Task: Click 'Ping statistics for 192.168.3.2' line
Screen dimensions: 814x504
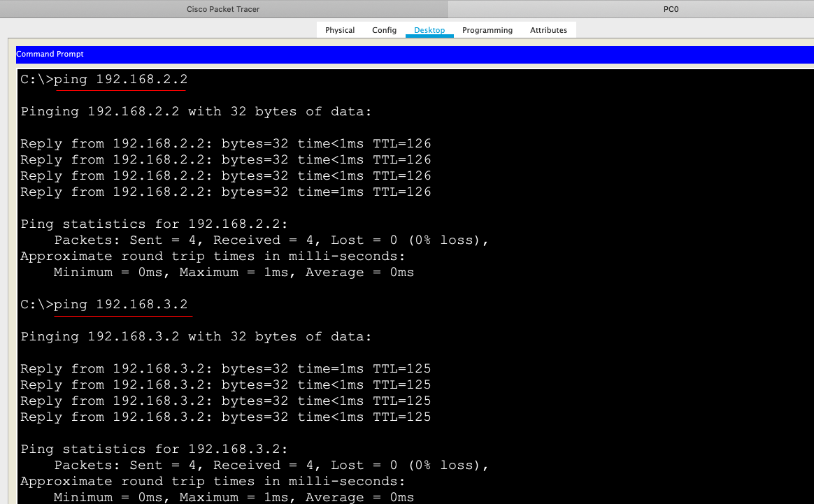Action: coord(154,449)
